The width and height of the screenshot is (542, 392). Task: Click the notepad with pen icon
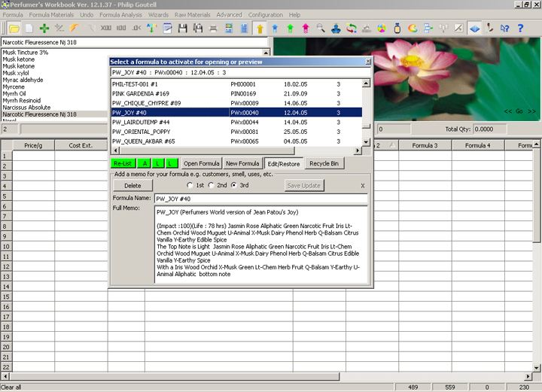[x=167, y=29]
